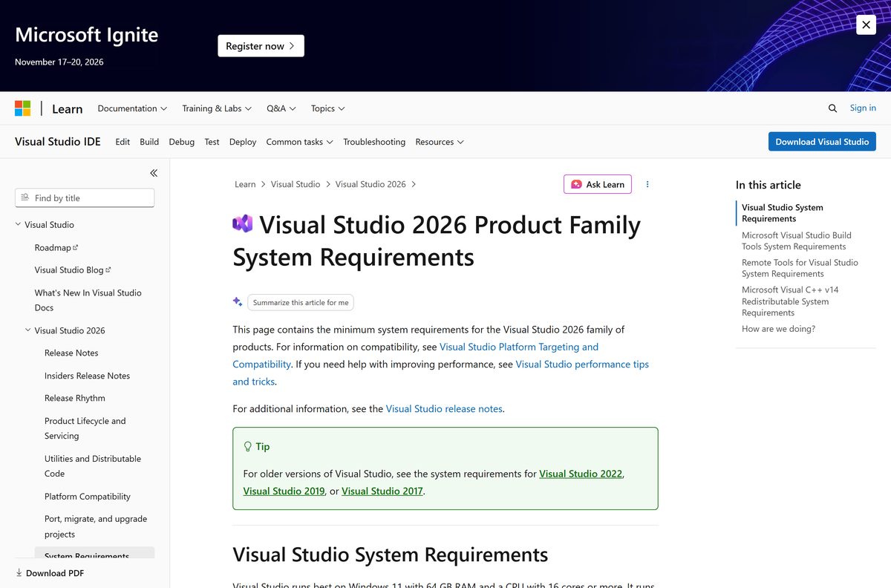Open Product Lifecycle and Servicing
The image size is (891, 588).
pos(85,428)
